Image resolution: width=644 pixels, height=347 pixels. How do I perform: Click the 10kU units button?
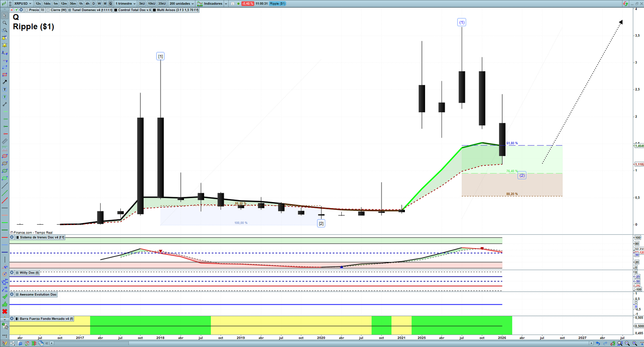click(152, 4)
